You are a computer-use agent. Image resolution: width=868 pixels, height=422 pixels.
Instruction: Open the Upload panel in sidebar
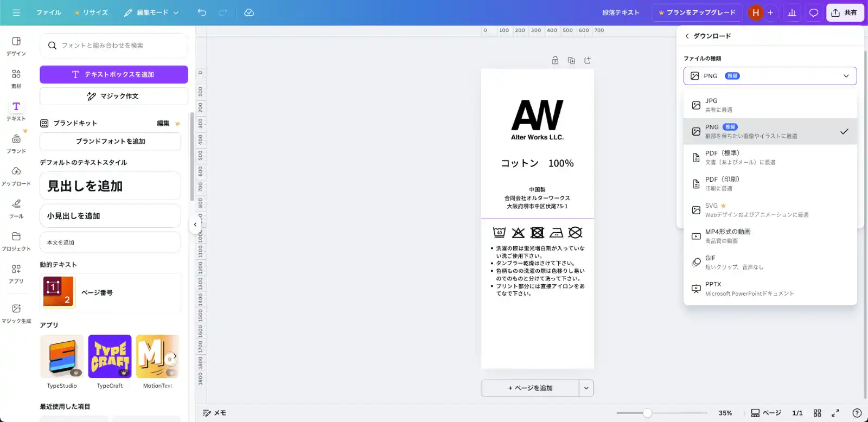(16, 176)
